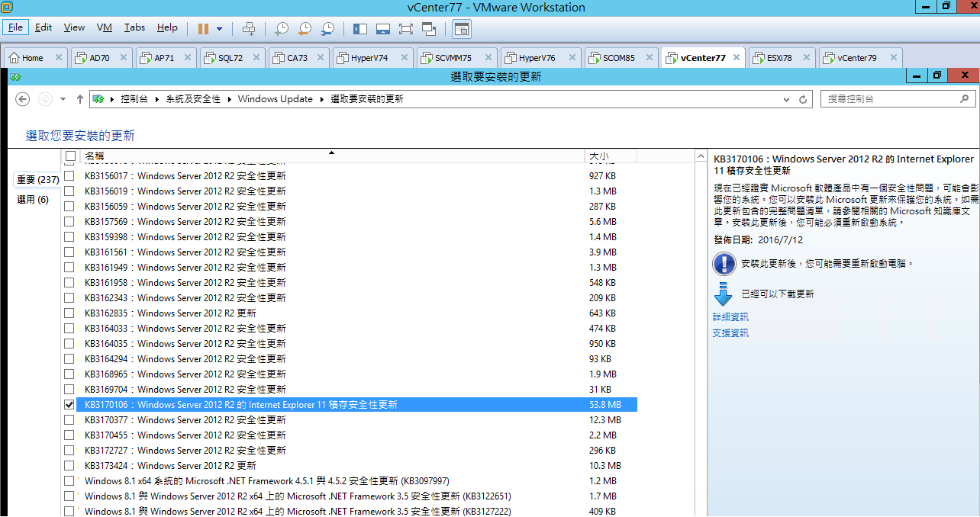This screenshot has height=517, width=980.
Task: Toggle the library sidebar view icon
Action: [360, 28]
